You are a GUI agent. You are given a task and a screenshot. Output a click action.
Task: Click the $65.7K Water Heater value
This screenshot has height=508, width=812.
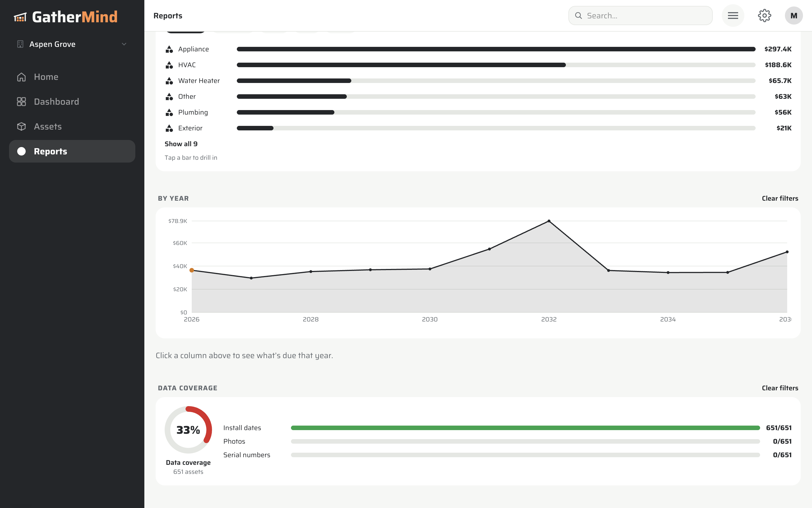pos(780,81)
